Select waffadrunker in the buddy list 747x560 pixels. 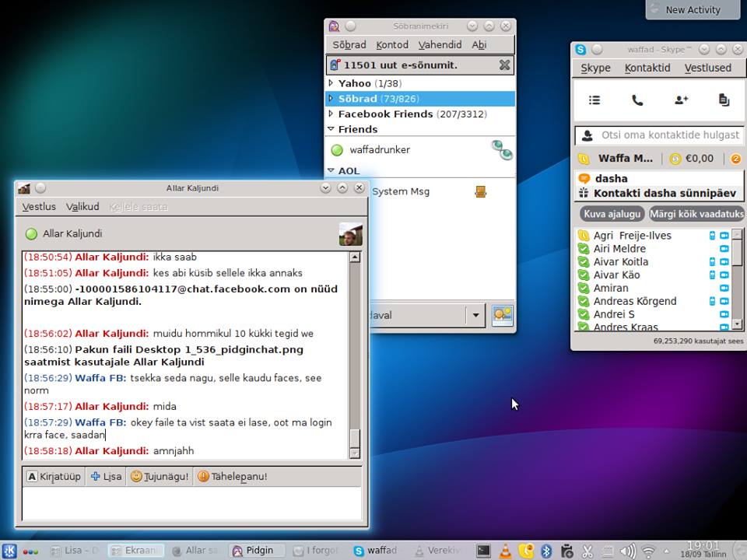tap(419, 150)
